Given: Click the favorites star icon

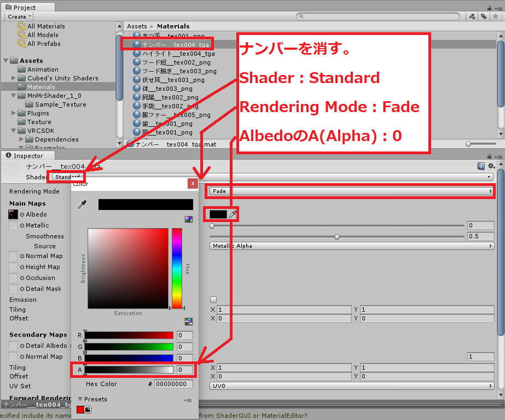Looking at the screenshot, I should point(496,16).
